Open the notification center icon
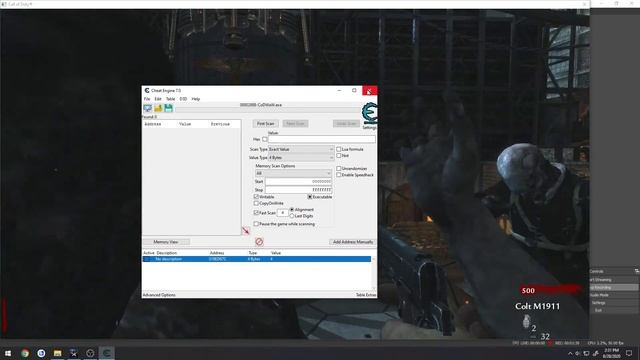Viewport: 640px width, 360px height. click(629, 353)
